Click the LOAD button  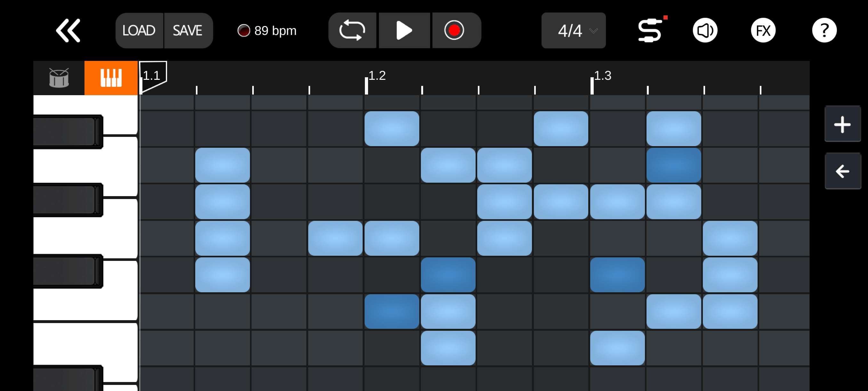[139, 30]
